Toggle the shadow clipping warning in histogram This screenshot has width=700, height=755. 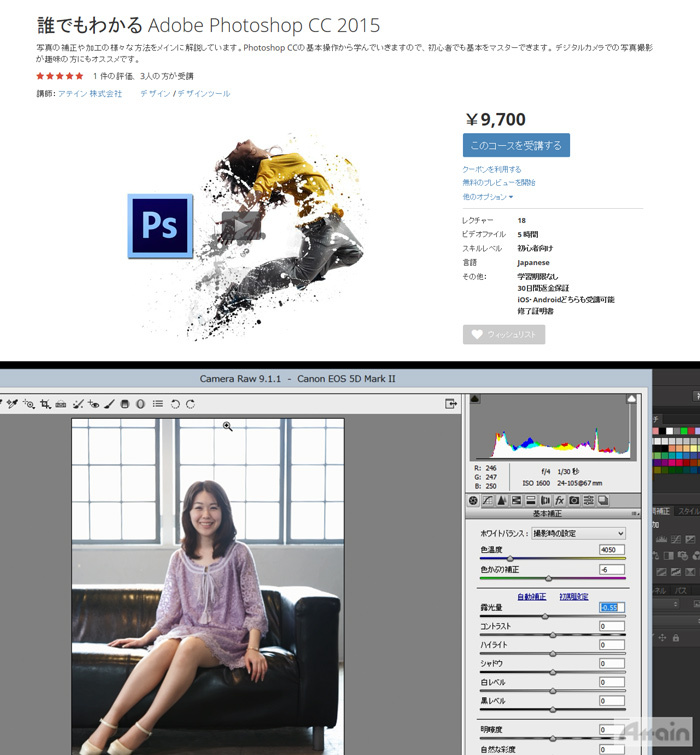(x=475, y=399)
